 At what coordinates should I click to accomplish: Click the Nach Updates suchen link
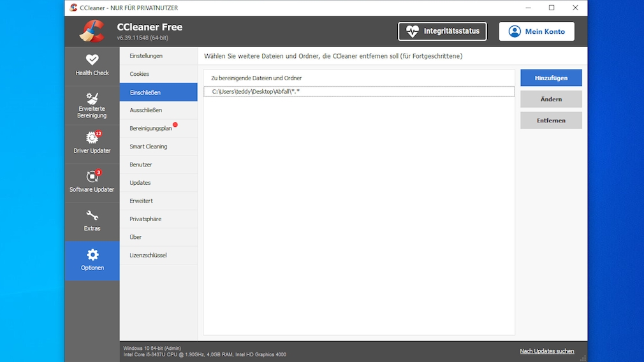coord(546,351)
